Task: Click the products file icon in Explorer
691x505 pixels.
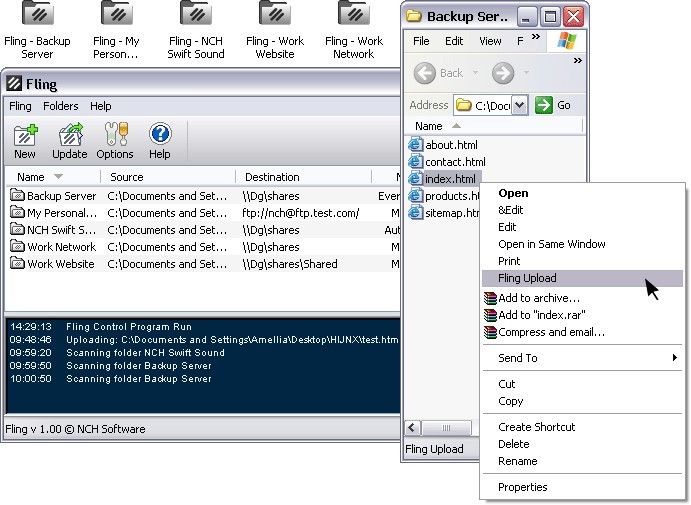Action: click(415, 195)
